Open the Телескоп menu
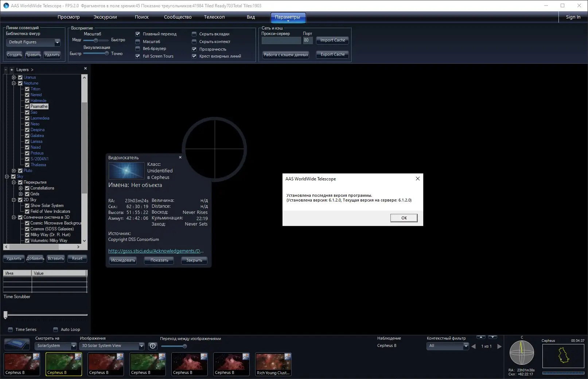Screen dimensions: 588x379 (214, 17)
